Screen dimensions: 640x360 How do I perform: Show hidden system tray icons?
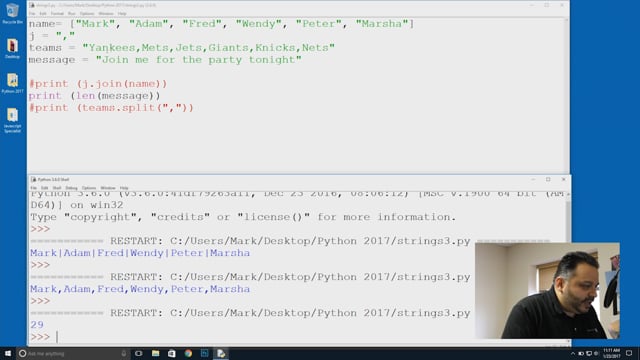tap(573, 353)
